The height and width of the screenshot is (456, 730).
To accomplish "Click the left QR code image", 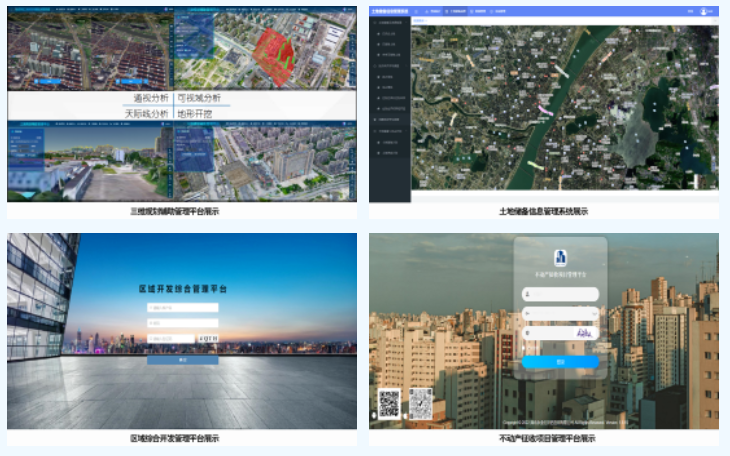I will [390, 403].
